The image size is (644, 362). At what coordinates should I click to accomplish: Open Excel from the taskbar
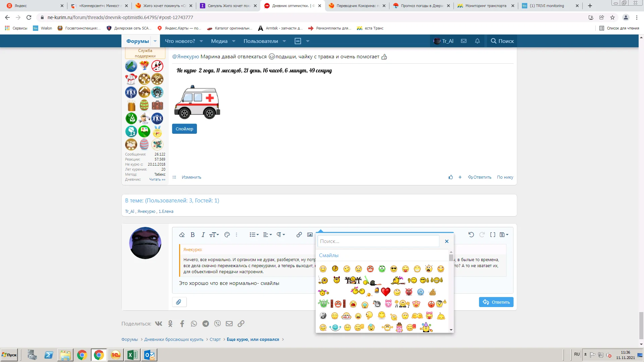(x=132, y=355)
